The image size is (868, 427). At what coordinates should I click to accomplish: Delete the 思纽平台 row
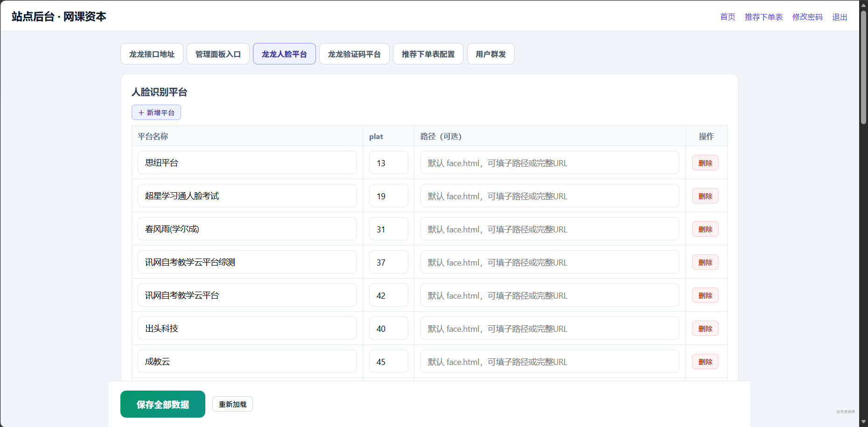pyautogui.click(x=705, y=163)
